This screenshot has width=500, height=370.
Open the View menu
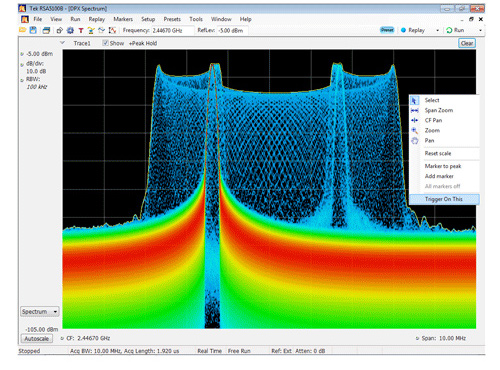click(x=56, y=19)
